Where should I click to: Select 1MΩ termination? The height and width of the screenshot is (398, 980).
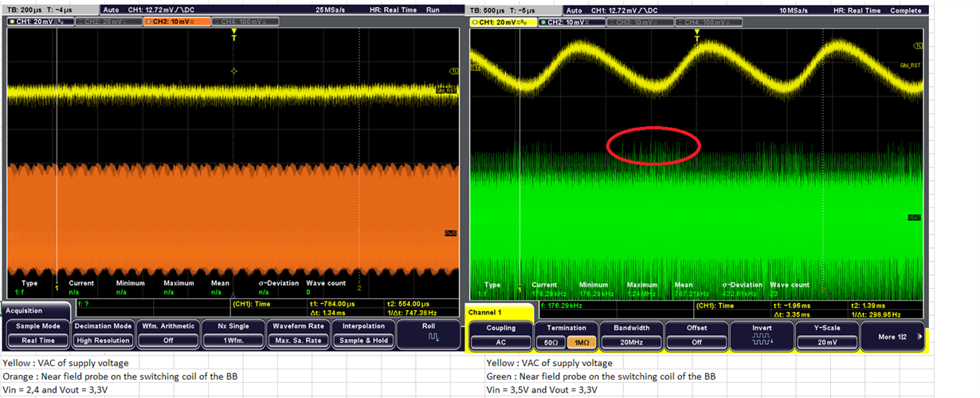point(581,341)
